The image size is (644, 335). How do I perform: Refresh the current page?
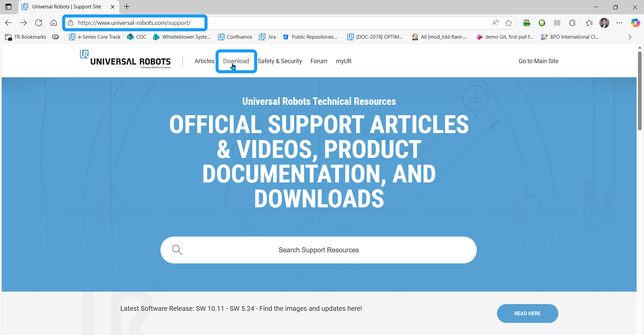39,23
